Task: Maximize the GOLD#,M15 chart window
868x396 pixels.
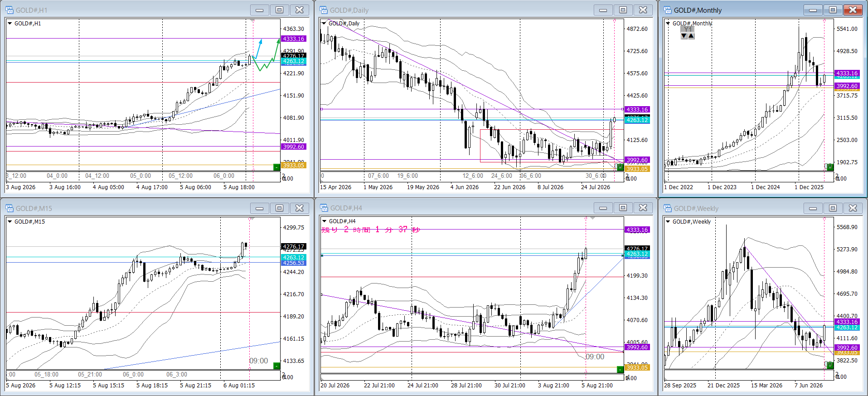Action: pos(280,208)
